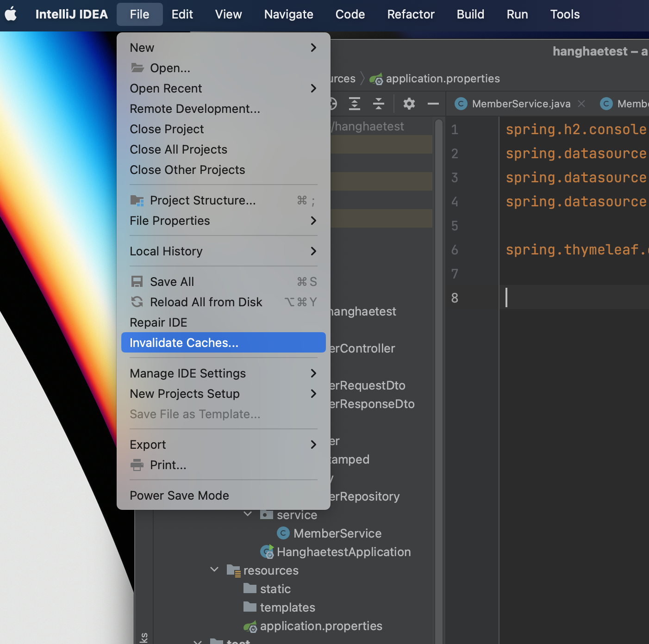Choose Print... from File menu
Screen dimensions: 649x644
pos(224,465)
